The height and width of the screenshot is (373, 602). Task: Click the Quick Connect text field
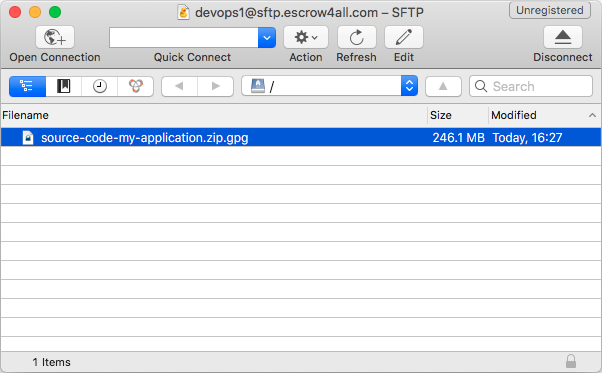tap(184, 38)
